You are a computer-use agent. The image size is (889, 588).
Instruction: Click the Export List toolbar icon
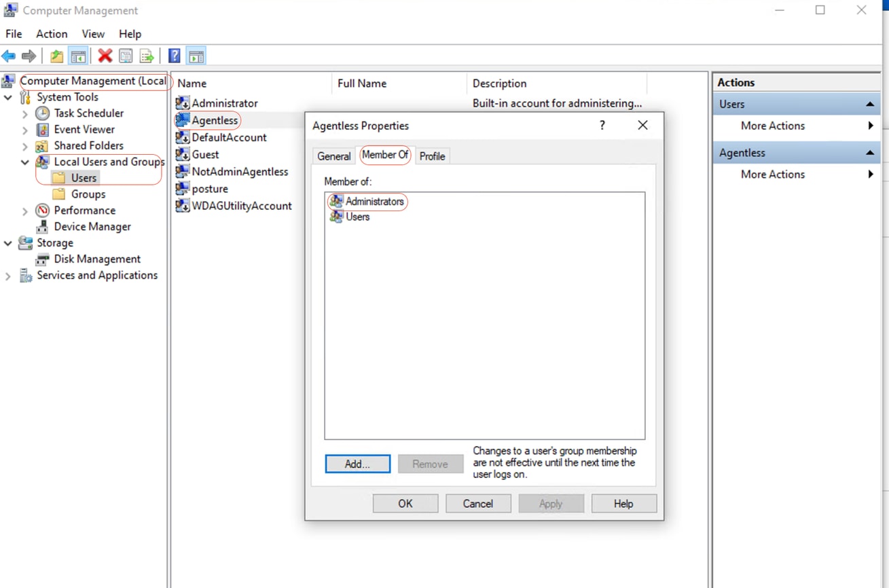point(147,56)
